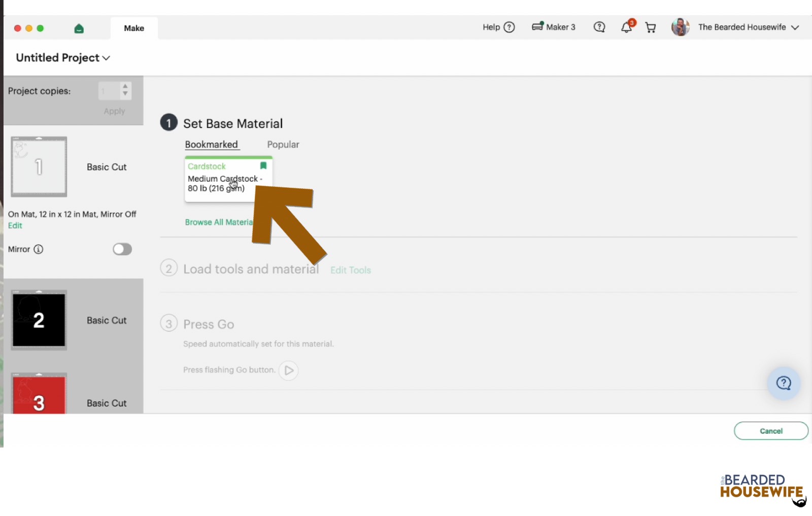The width and height of the screenshot is (812, 516).
Task: Click the Load tools and material step
Action: pos(251,269)
